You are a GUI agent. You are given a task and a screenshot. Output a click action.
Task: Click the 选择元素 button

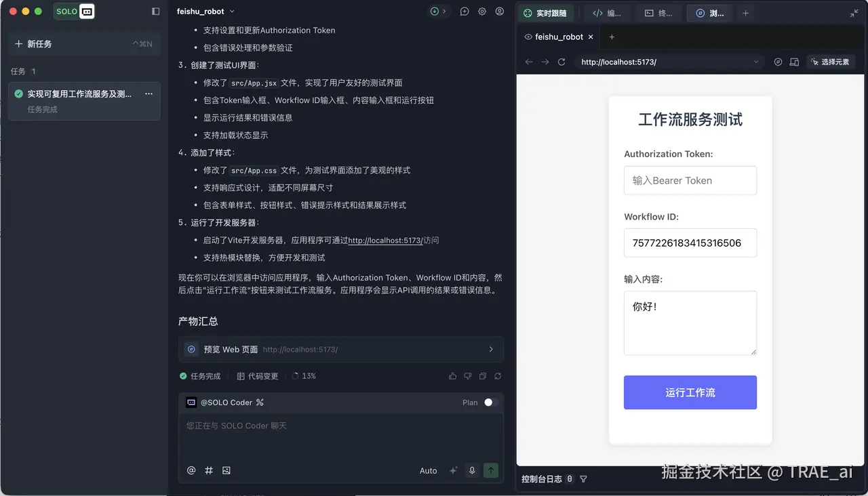[x=831, y=62]
